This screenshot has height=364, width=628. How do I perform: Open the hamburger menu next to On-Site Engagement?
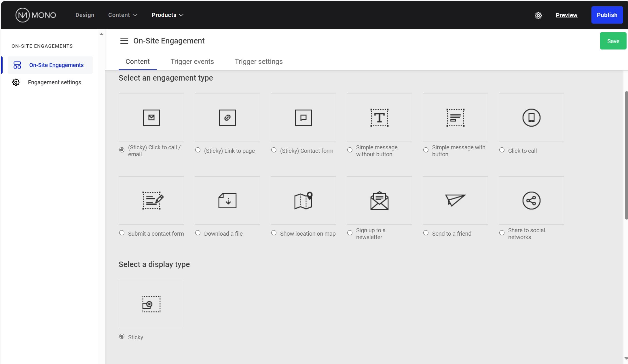(124, 41)
